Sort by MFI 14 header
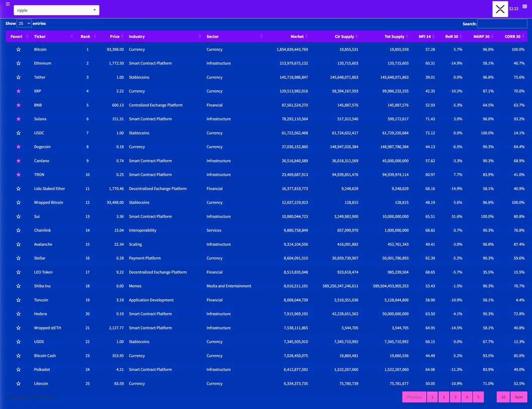The image size is (532, 409). click(x=424, y=36)
